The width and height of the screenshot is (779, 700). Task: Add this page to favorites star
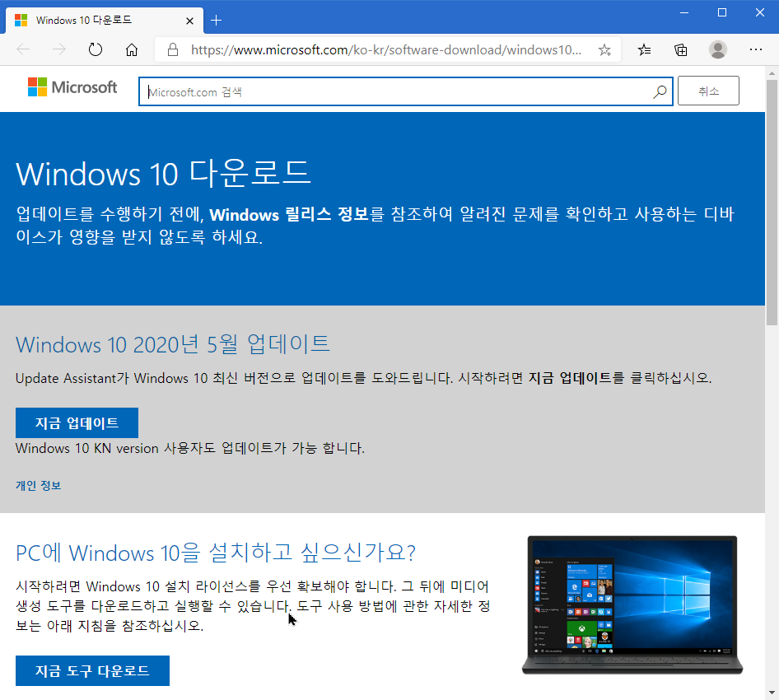[604, 49]
